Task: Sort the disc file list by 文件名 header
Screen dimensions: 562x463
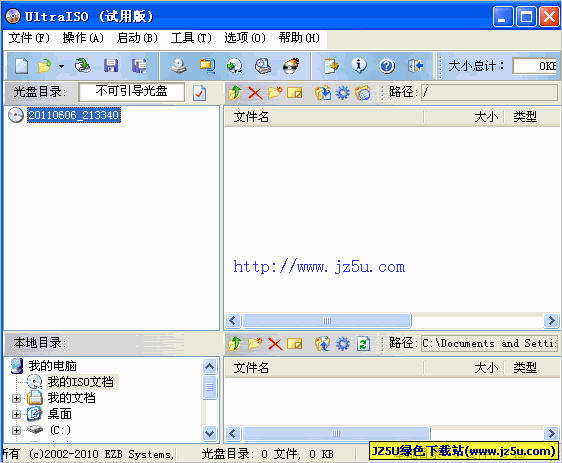Action: [324, 117]
